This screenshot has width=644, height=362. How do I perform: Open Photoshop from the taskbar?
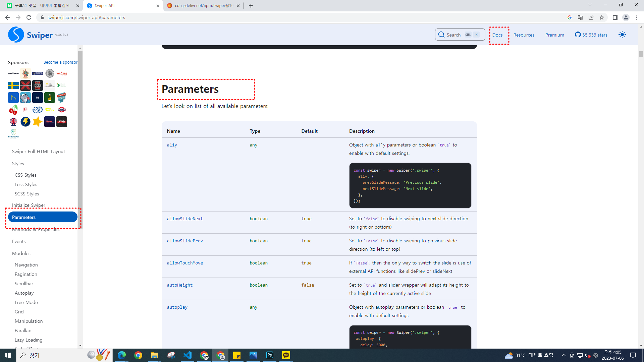pos(270,355)
